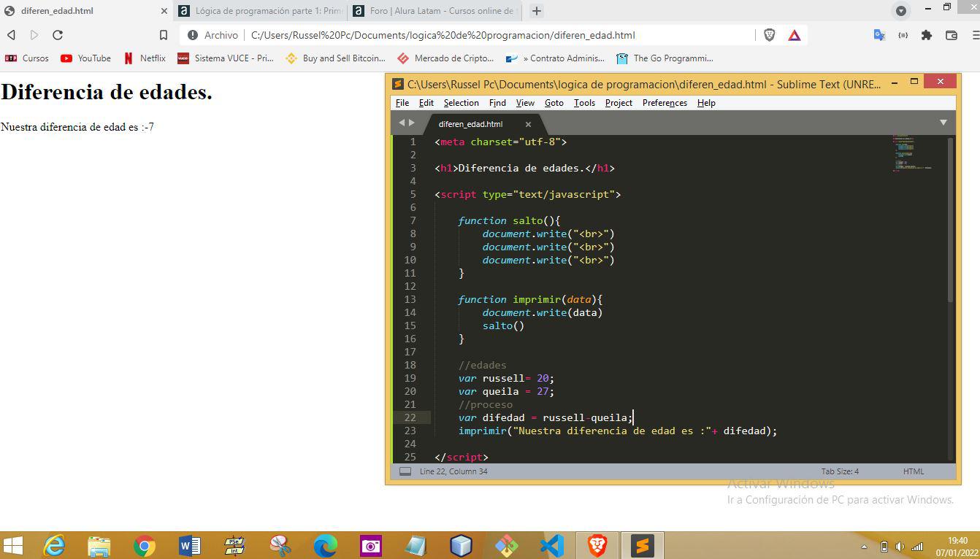
Task: Go back in Brave browser
Action: pos(11,35)
